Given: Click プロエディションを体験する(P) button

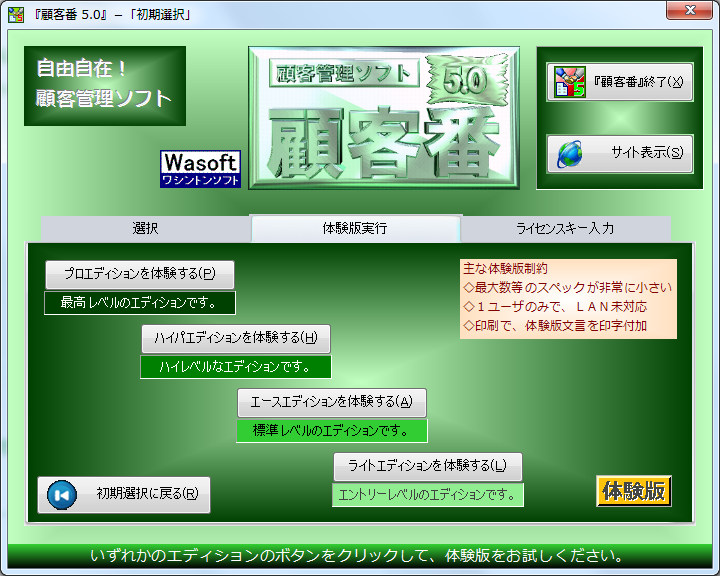Looking at the screenshot, I should (140, 274).
